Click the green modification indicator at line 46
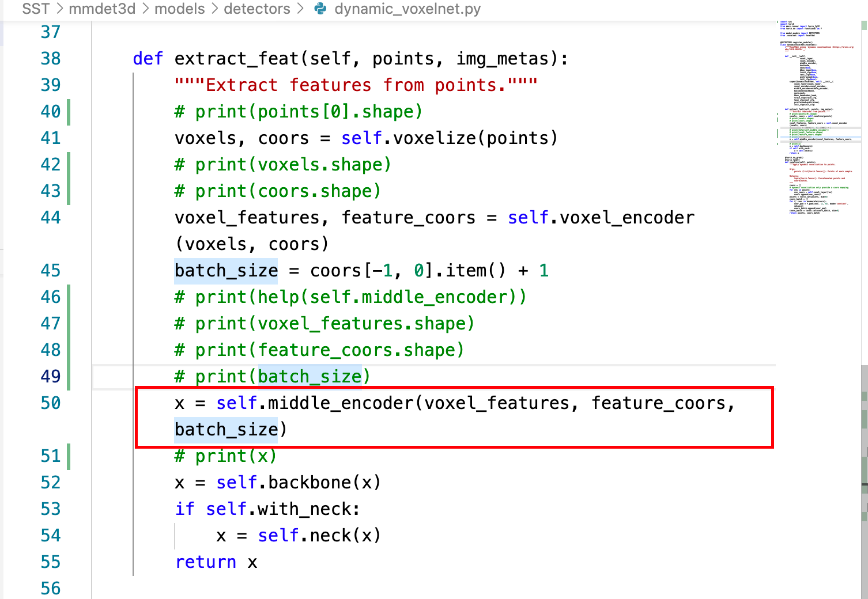Image resolution: width=868 pixels, height=599 pixels. tap(69, 297)
